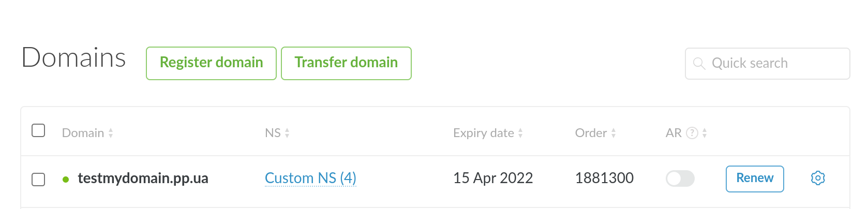The width and height of the screenshot is (868, 209).
Task: Click the magnifier icon in Quick search
Action: 699,64
